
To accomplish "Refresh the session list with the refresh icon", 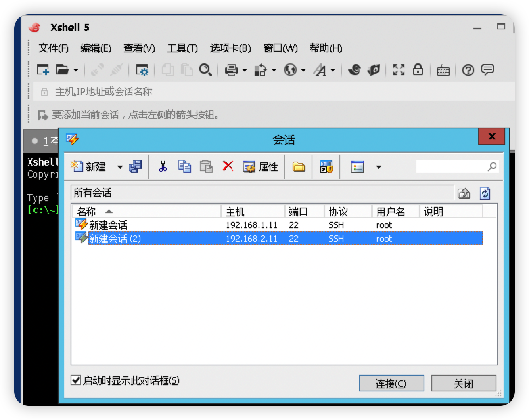I will (485, 193).
